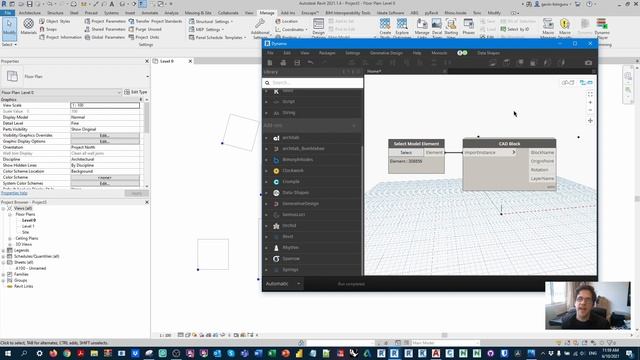Expand Rhythm package in Dynamo library

(267, 248)
